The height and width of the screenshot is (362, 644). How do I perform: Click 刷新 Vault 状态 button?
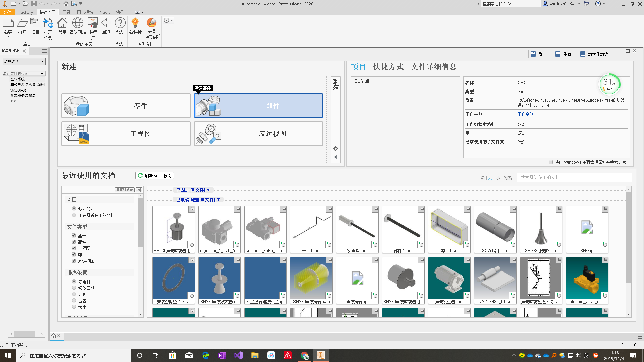pos(155,176)
